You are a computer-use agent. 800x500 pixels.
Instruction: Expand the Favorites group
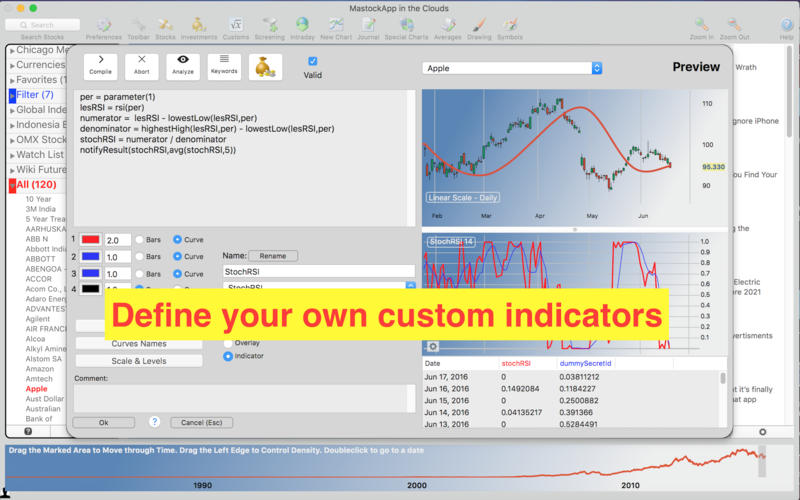12,81
